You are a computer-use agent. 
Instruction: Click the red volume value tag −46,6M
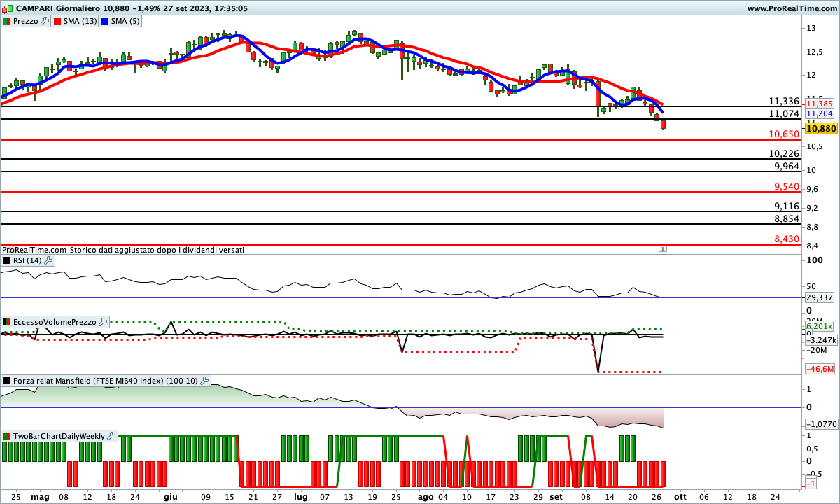pyautogui.click(x=820, y=368)
